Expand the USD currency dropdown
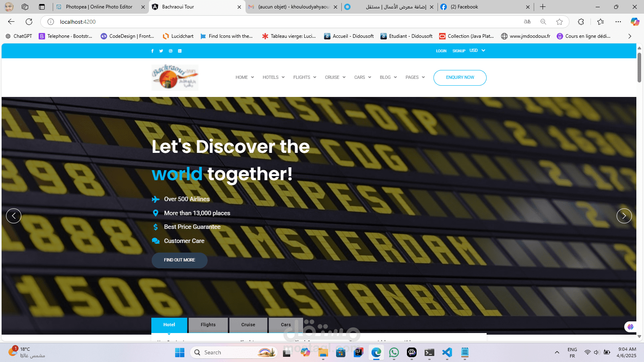644x362 pixels. click(477, 51)
